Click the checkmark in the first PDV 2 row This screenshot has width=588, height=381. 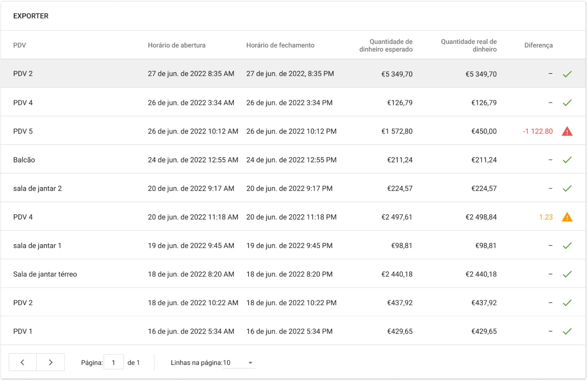[x=567, y=74]
